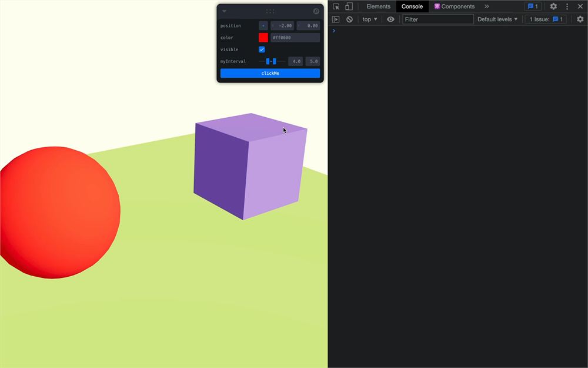Click the myInterval label in Leva

[x=233, y=61]
